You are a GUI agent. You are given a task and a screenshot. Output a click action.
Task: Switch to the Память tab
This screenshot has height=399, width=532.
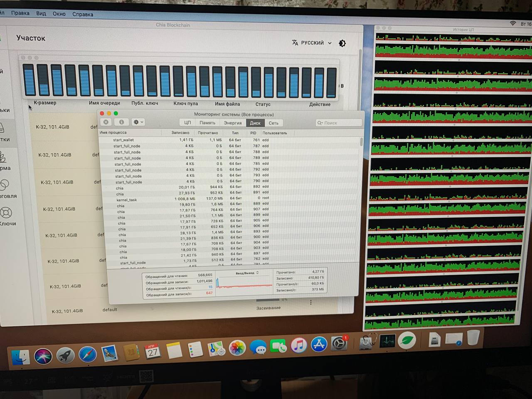207,123
